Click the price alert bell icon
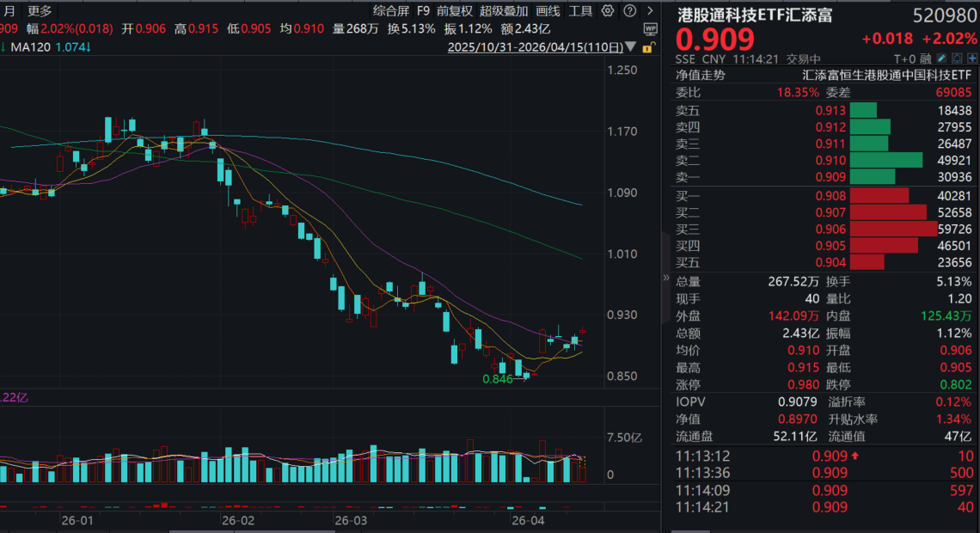 pyautogui.click(x=958, y=58)
